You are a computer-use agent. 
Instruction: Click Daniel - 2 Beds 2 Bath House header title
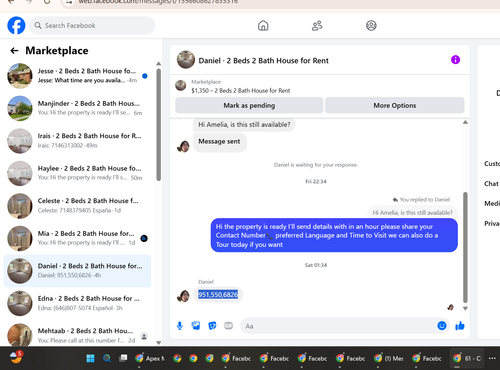[263, 61]
